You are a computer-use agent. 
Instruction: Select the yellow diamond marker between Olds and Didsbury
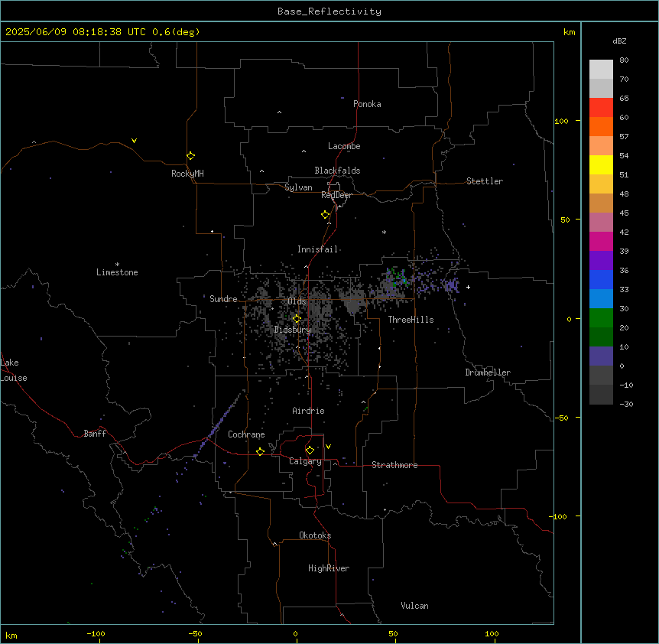click(x=297, y=319)
